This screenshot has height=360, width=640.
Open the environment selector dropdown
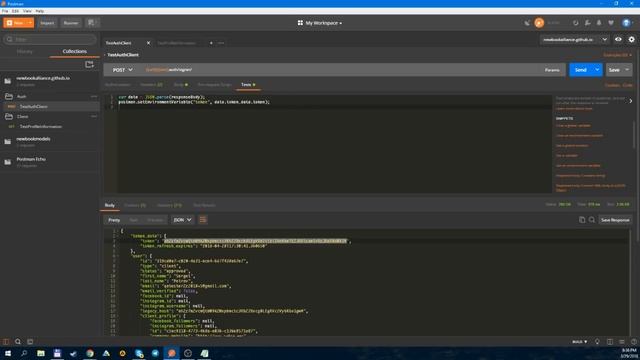tap(575, 40)
